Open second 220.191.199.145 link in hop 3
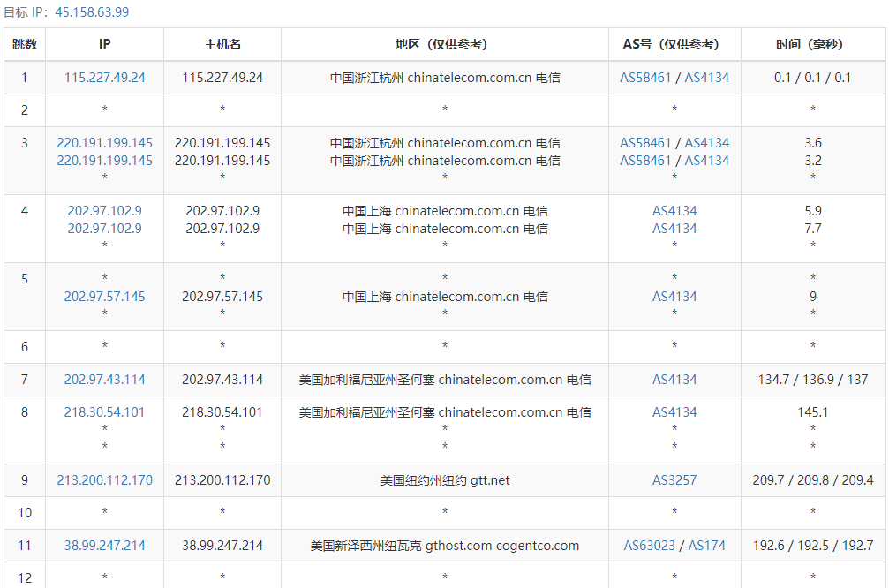 point(105,161)
